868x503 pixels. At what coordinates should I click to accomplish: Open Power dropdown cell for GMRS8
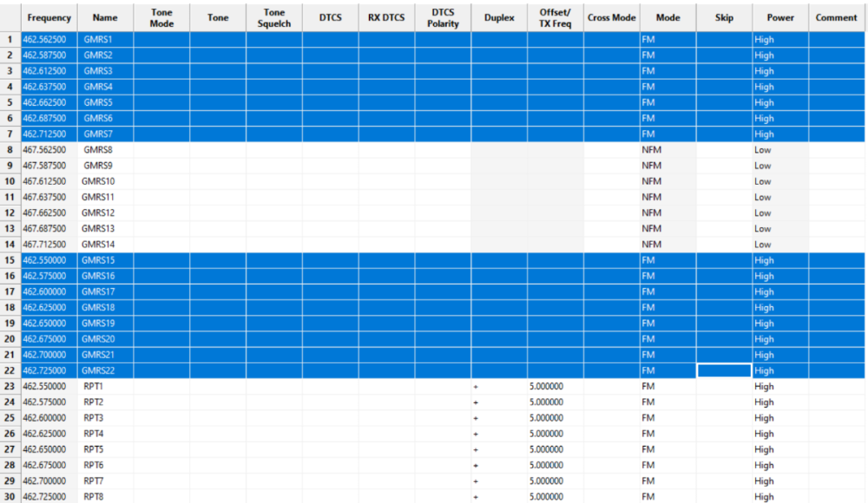[x=780, y=150]
